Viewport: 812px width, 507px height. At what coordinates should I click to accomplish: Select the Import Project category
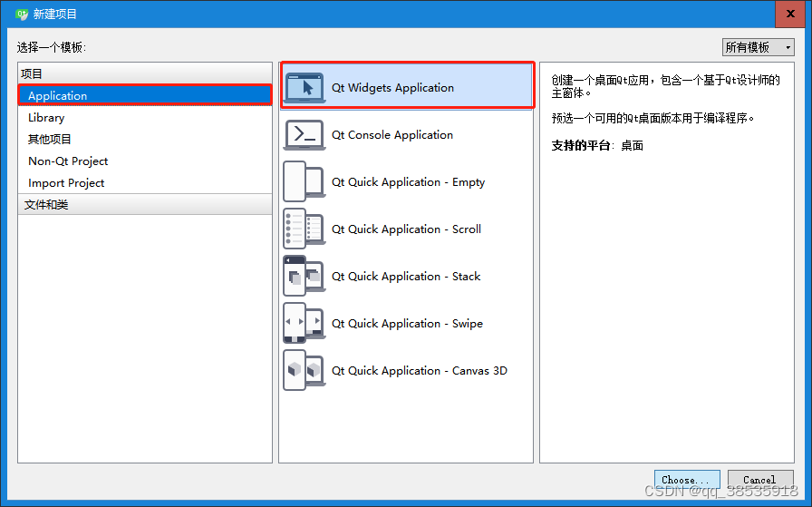[145, 183]
